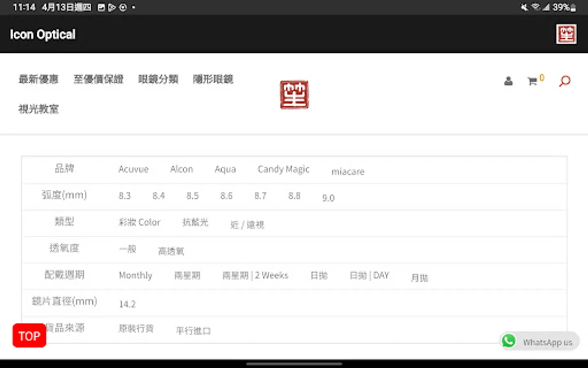Screen dimensions: 588x368
Task: Filter by 原裝行貨 source
Action: [x=136, y=328]
